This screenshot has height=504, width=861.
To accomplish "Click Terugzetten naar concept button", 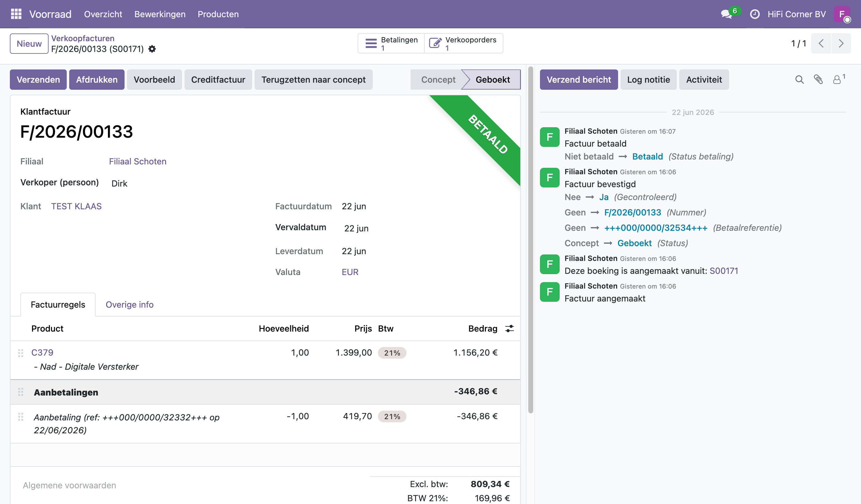I will (x=313, y=80).
